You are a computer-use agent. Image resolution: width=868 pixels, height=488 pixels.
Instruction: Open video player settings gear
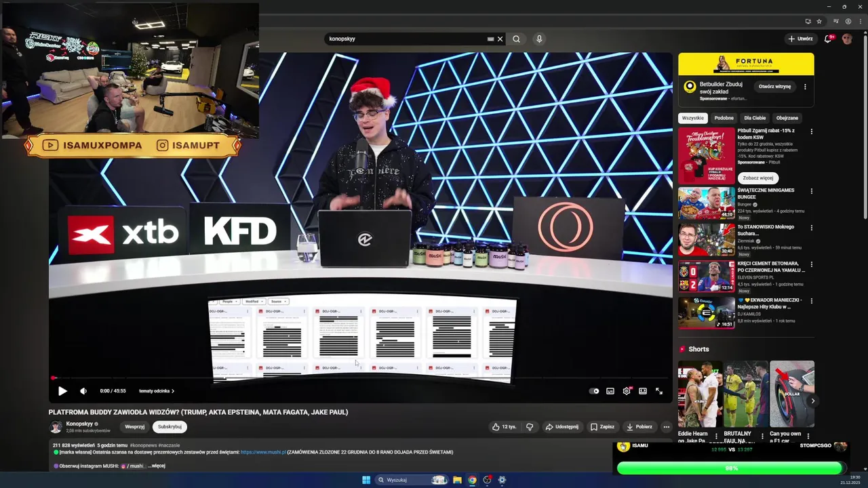point(627,391)
